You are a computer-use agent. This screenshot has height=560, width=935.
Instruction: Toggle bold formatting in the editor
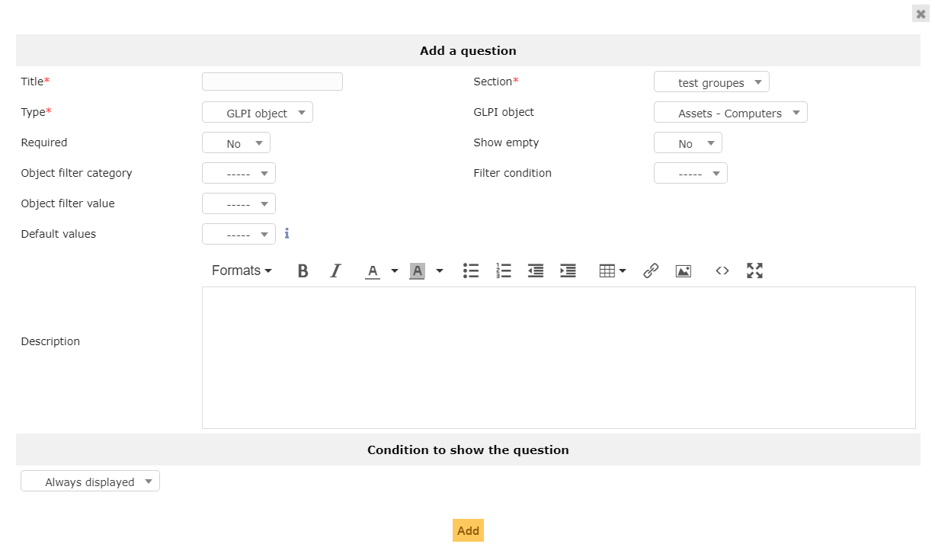tap(303, 270)
